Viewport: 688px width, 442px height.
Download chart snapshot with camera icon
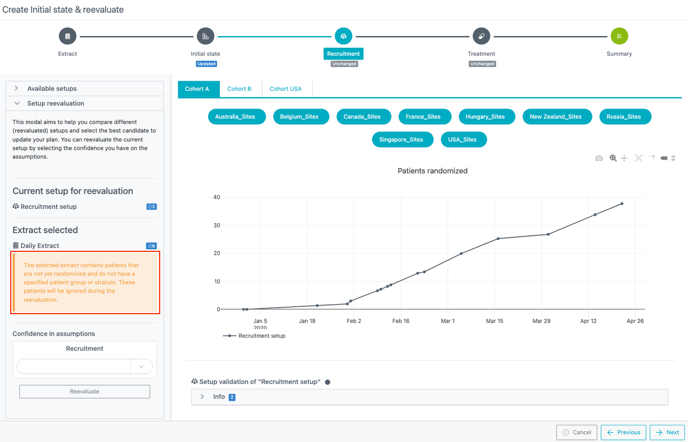599,158
